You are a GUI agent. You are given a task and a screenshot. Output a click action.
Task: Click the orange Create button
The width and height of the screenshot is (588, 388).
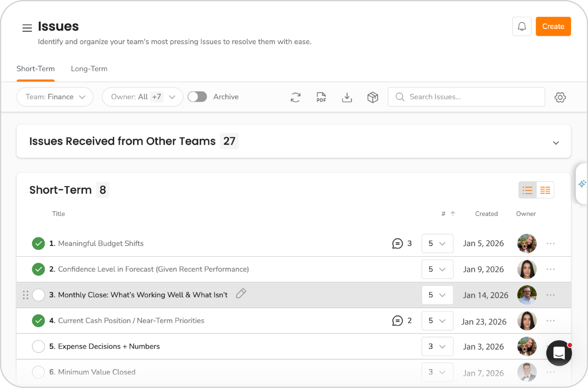(553, 27)
